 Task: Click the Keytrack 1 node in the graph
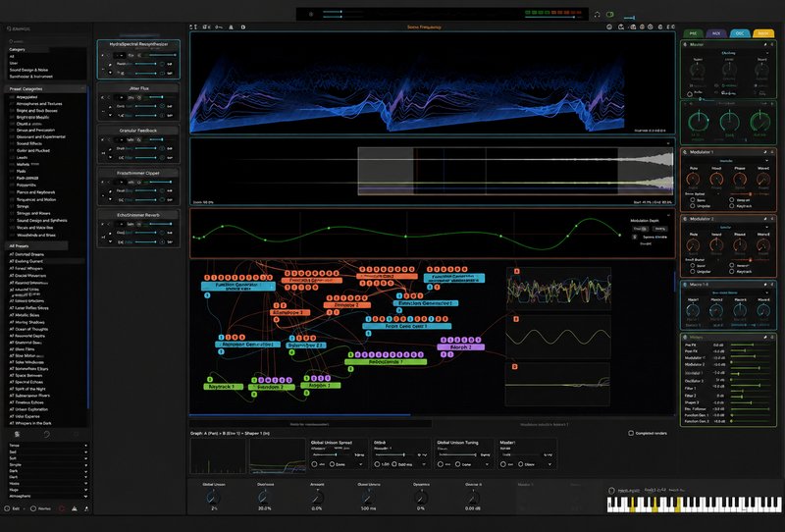[x=223, y=387]
